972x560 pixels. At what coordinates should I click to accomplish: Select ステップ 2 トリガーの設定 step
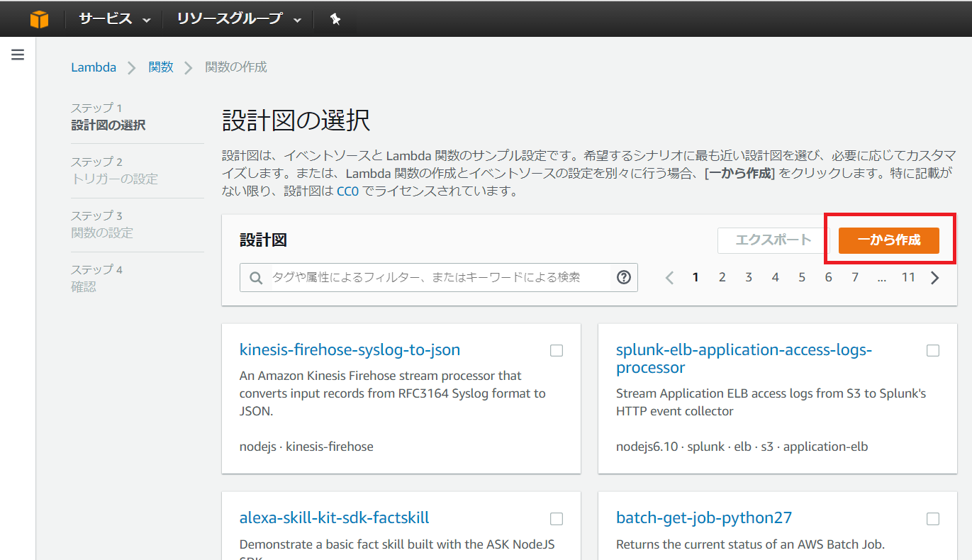(115, 171)
